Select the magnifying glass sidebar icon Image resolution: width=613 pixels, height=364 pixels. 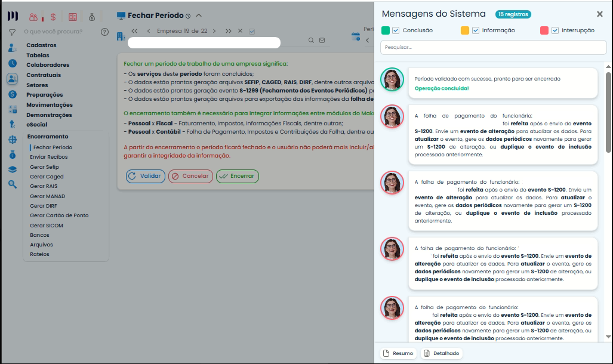pyautogui.click(x=13, y=184)
